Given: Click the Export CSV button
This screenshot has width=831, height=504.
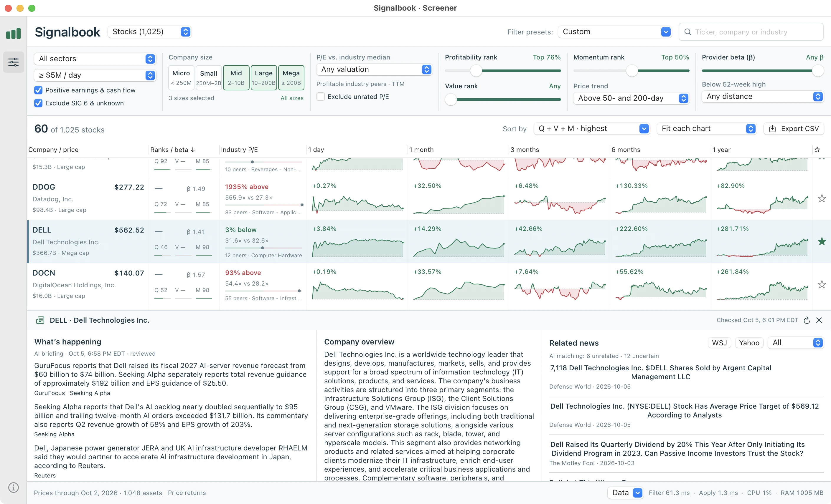Looking at the screenshot, I should point(794,129).
